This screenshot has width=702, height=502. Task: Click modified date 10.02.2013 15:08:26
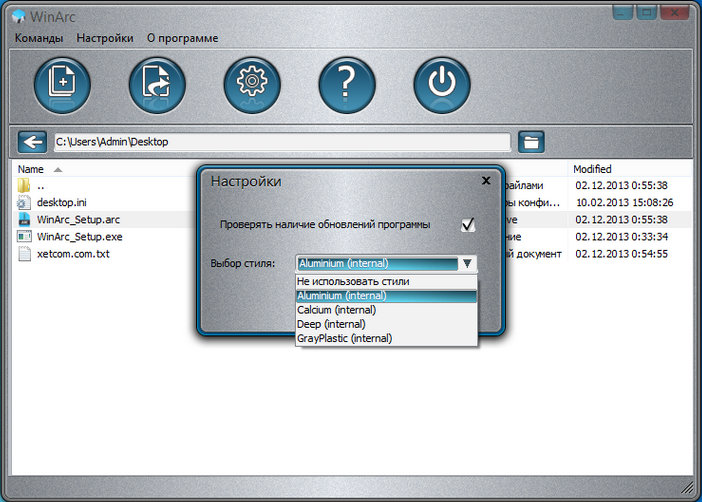coord(625,202)
